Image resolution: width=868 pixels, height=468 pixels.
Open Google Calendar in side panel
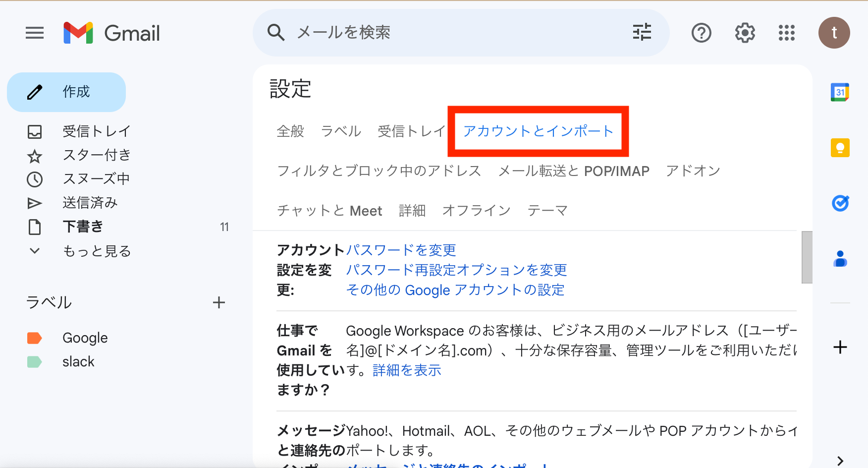pos(840,92)
